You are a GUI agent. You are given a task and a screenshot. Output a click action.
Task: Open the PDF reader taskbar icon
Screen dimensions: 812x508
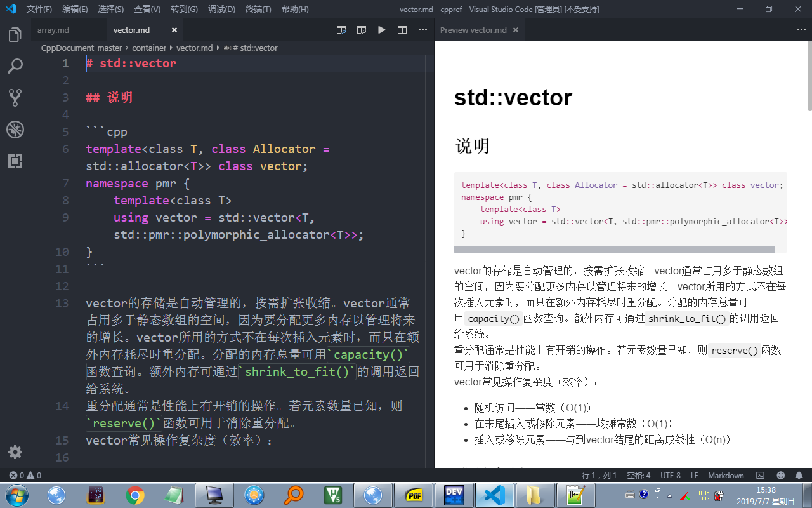pos(413,495)
